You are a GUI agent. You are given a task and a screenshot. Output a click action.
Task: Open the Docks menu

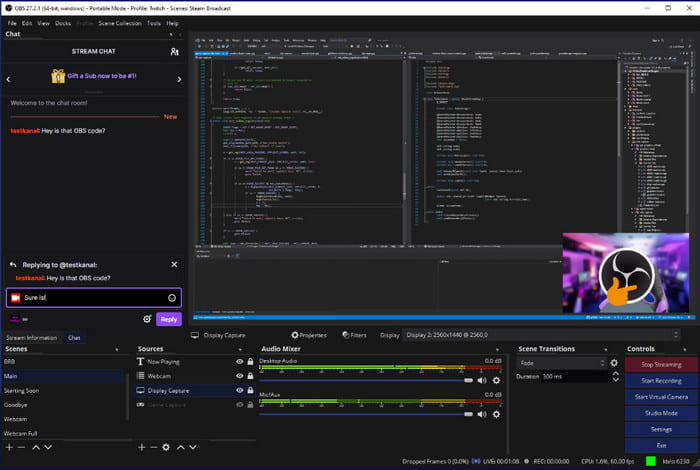(x=63, y=23)
